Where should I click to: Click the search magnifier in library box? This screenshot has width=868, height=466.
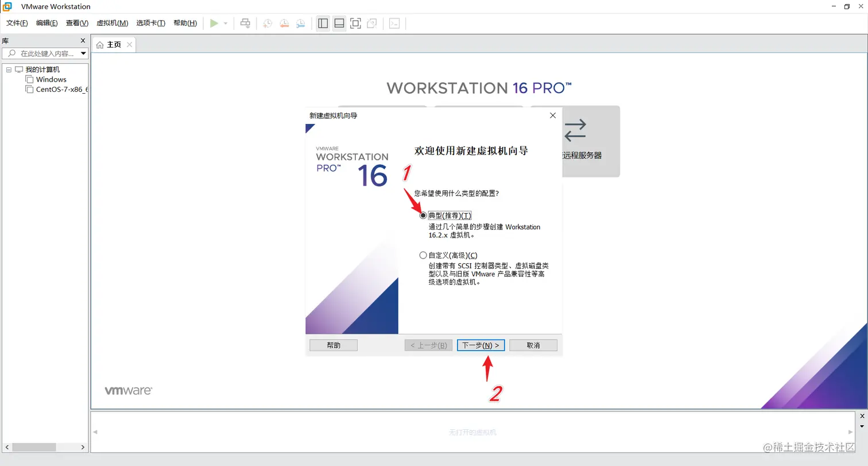click(11, 53)
